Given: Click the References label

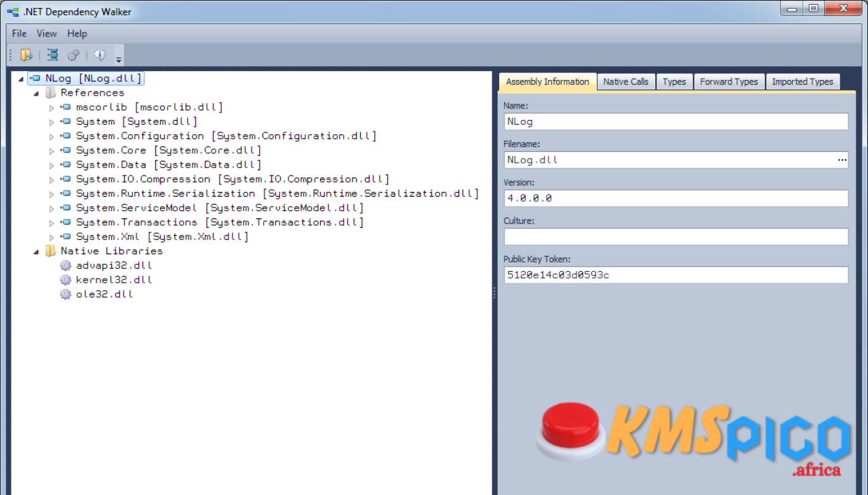Looking at the screenshot, I should tap(93, 93).
